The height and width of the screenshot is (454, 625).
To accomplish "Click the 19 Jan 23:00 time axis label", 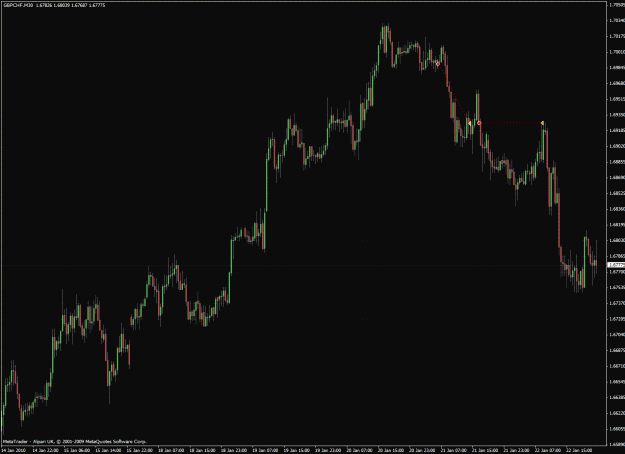I will coord(329,450).
